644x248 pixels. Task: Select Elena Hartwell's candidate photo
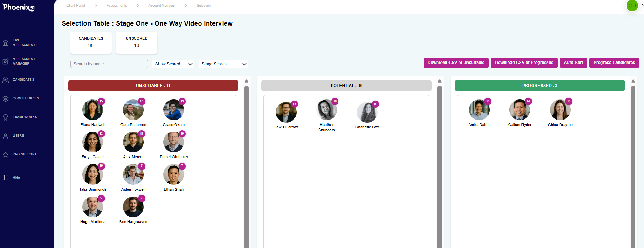(x=93, y=110)
